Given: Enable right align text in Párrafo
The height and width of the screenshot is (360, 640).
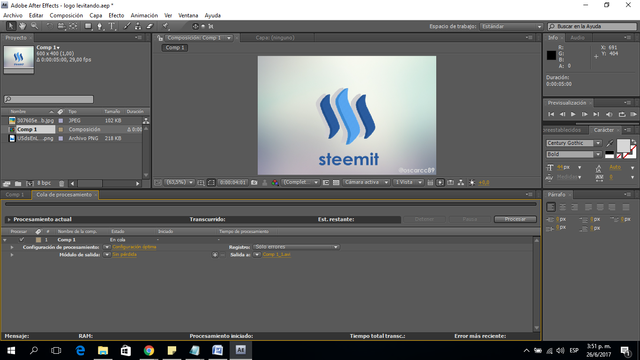Looking at the screenshot, I should [574, 207].
